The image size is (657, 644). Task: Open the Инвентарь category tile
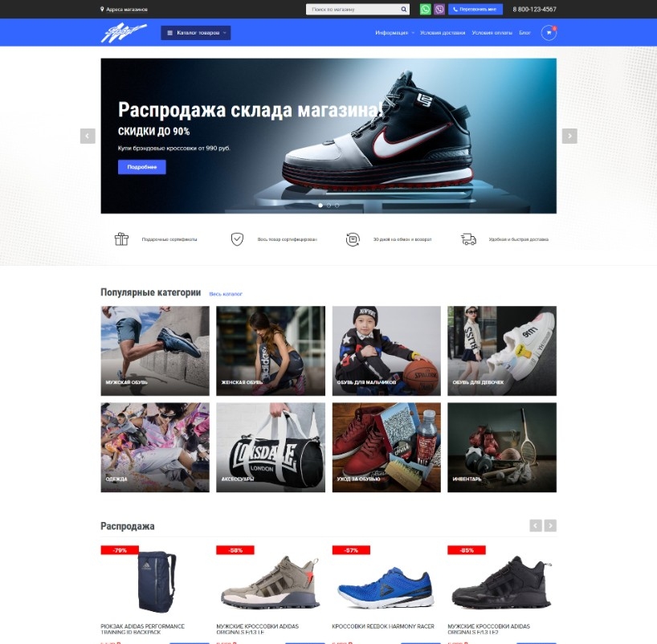(x=502, y=447)
